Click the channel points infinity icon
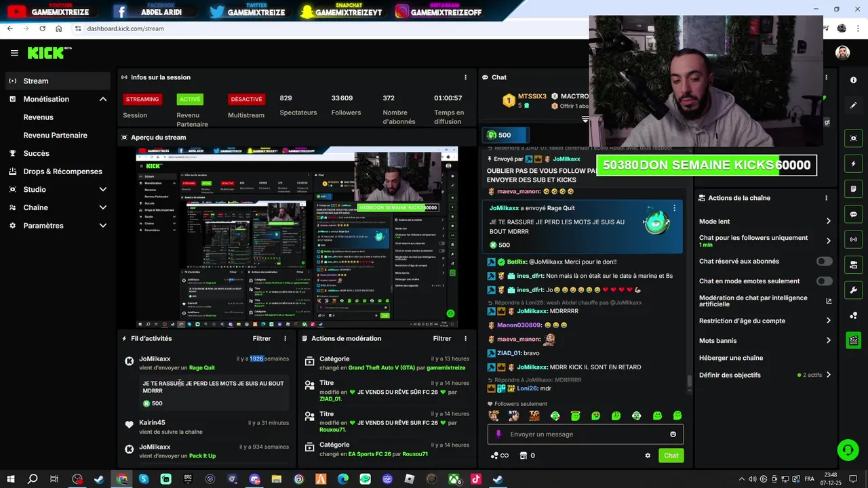The width and height of the screenshot is (868, 488). (x=500, y=455)
